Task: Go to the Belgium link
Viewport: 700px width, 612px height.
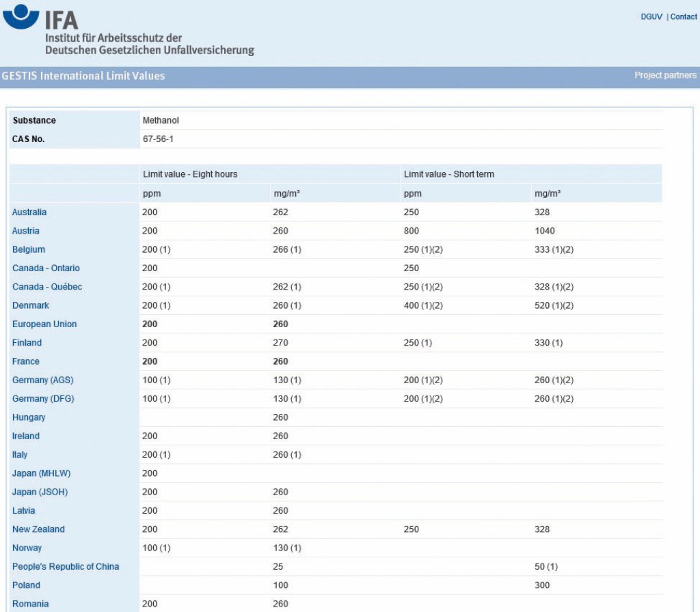Action: click(x=29, y=250)
